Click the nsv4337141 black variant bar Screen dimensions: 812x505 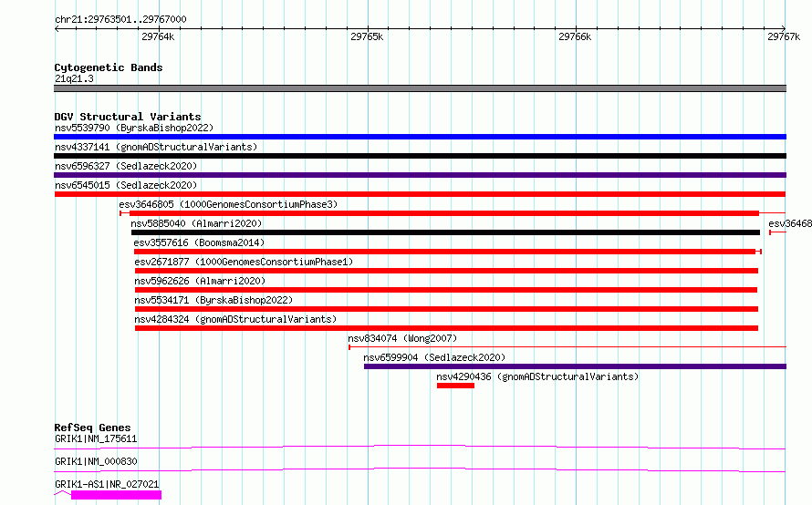click(420, 156)
